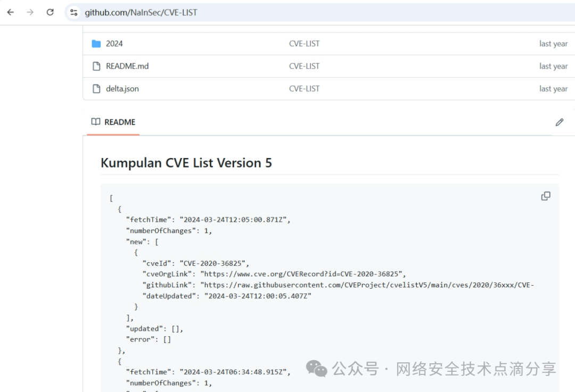Click the URL github.com/NaInSec/CVE-LIST
Image resolution: width=575 pixels, height=392 pixels.
click(141, 12)
